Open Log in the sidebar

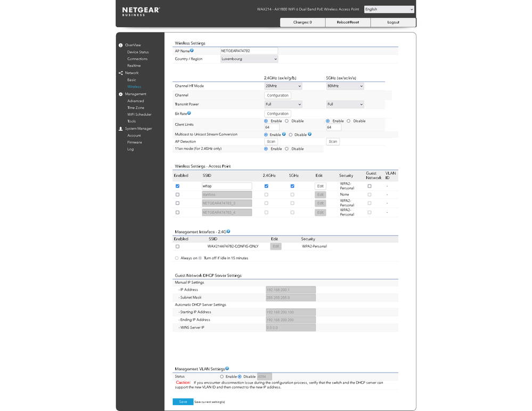[130, 149]
